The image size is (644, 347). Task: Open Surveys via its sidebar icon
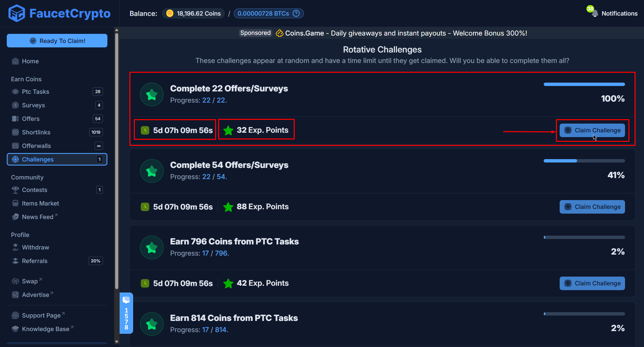[x=15, y=105]
